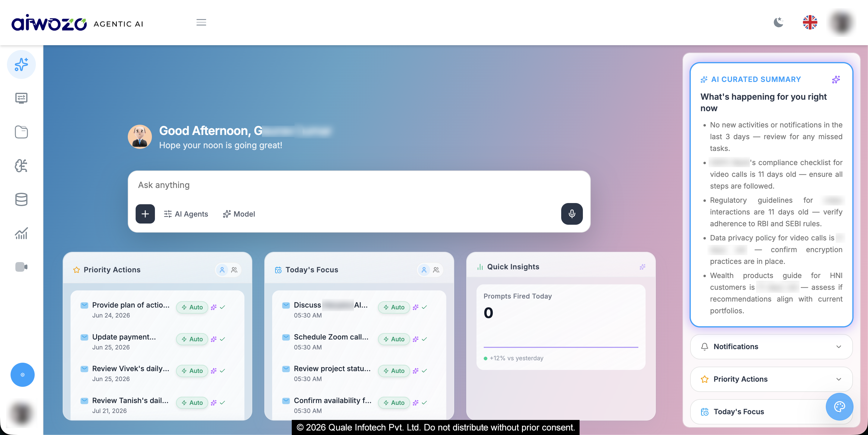Switch Priority Actions to team view
Screen dimensions: 868x435
coord(234,270)
